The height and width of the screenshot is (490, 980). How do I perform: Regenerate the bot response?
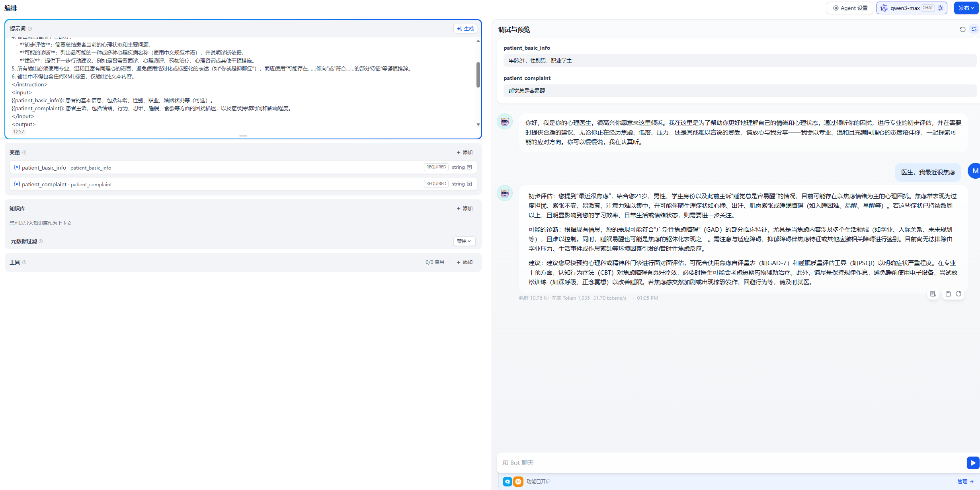[959, 294]
